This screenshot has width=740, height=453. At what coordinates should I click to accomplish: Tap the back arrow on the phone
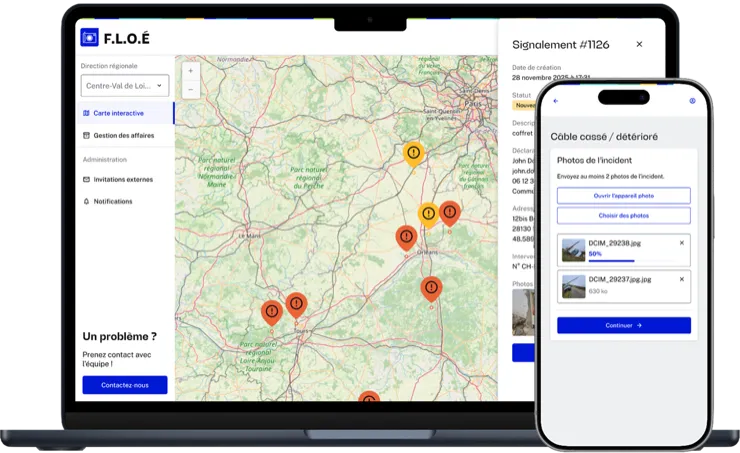pyautogui.click(x=555, y=101)
